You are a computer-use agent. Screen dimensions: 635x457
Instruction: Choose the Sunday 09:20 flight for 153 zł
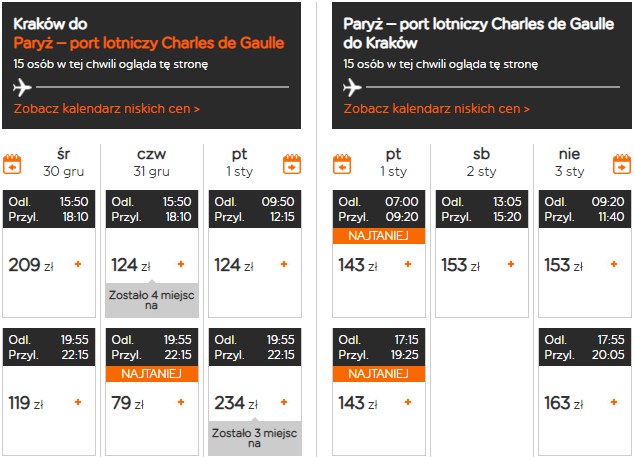(x=585, y=254)
